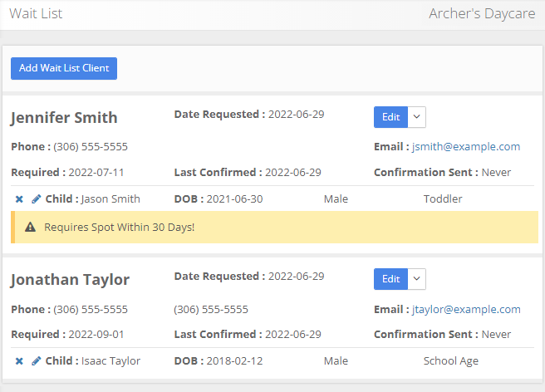The image size is (545, 392).
Task: Click the child name Jason Smith
Action: pos(110,199)
